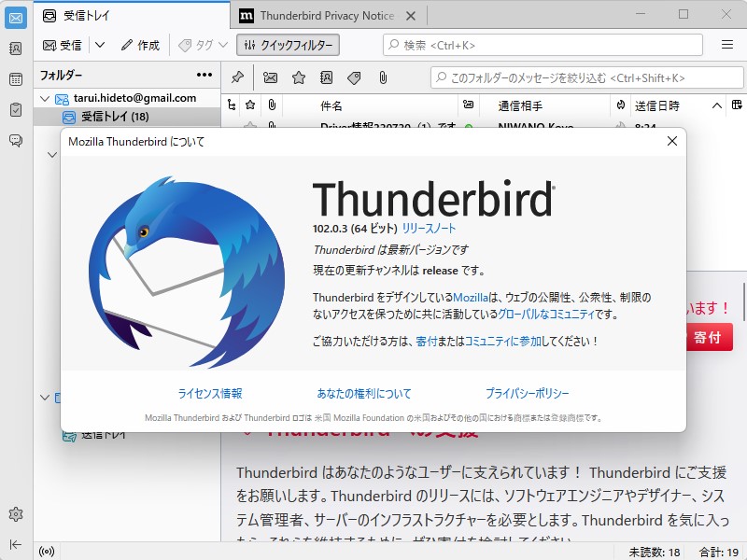The height and width of the screenshot is (560, 747).
Task: Open the Calendar icon in the left sidebar
Action: (14, 79)
